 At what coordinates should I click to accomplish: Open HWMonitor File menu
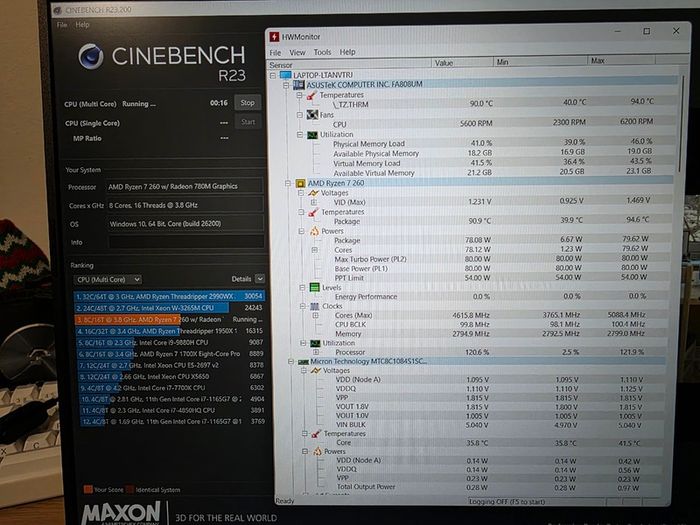click(x=275, y=53)
